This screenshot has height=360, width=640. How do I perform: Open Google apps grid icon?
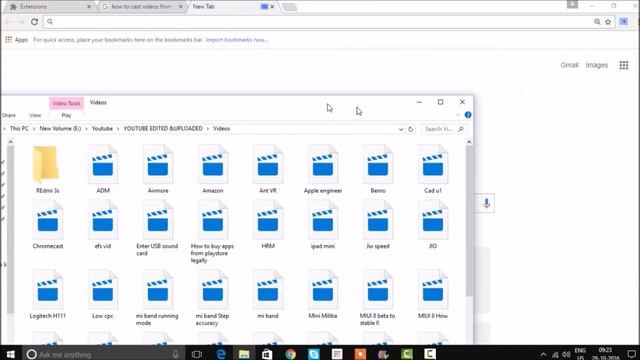(624, 65)
